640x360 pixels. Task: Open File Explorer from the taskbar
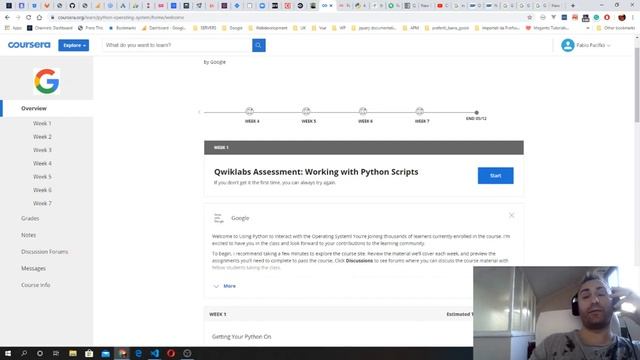coord(73,353)
